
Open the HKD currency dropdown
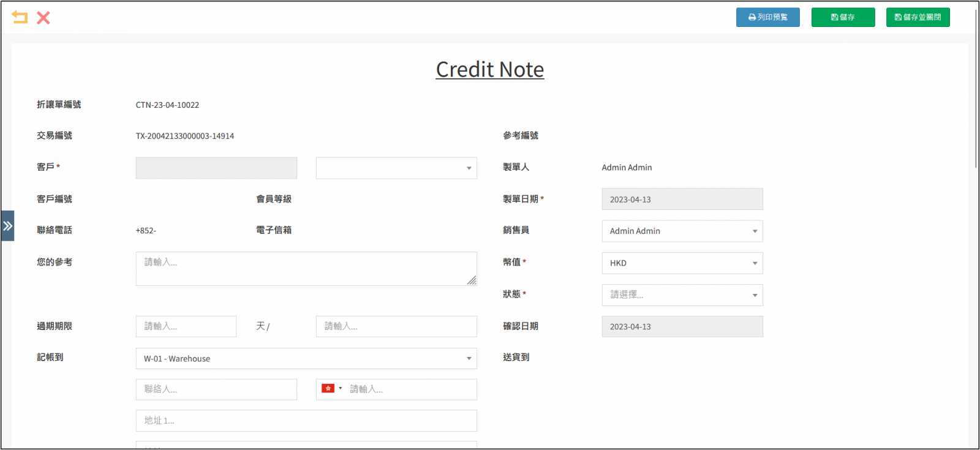pos(682,263)
